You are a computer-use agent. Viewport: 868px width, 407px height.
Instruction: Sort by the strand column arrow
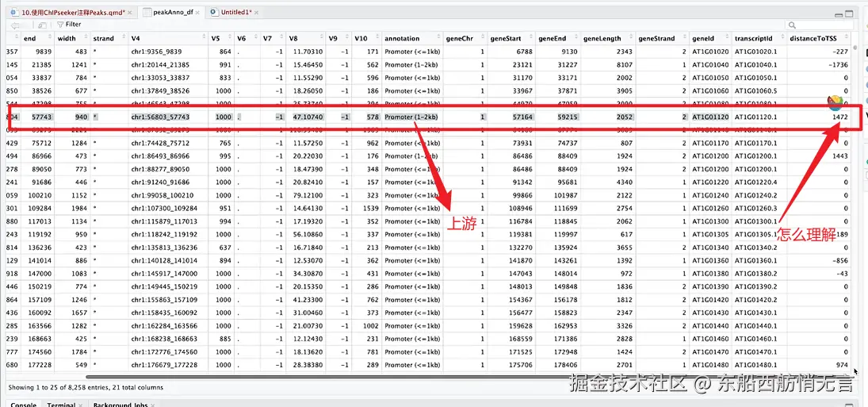click(x=122, y=38)
